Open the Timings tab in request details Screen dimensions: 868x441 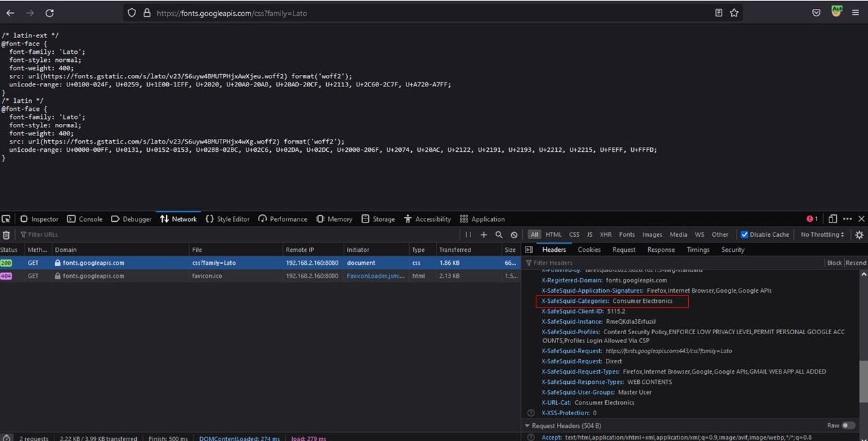[x=698, y=250]
